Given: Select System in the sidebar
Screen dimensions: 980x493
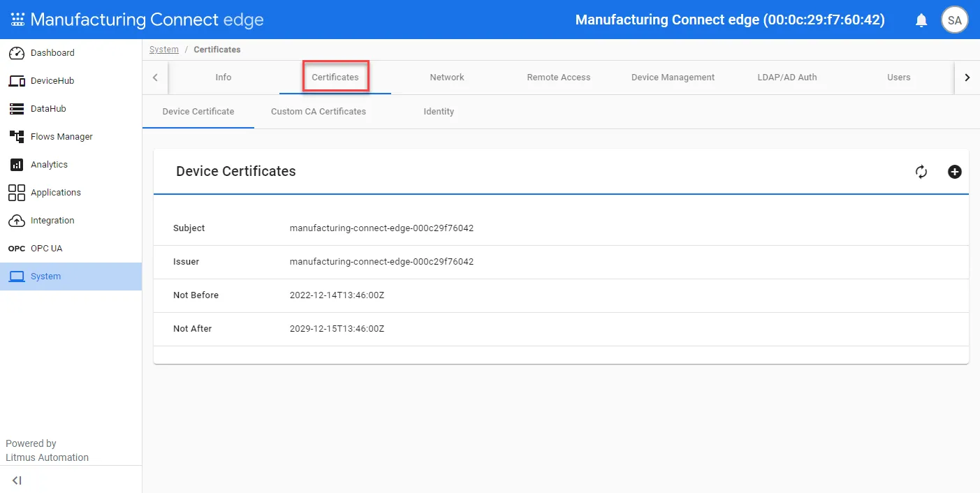Looking at the screenshot, I should point(71,277).
